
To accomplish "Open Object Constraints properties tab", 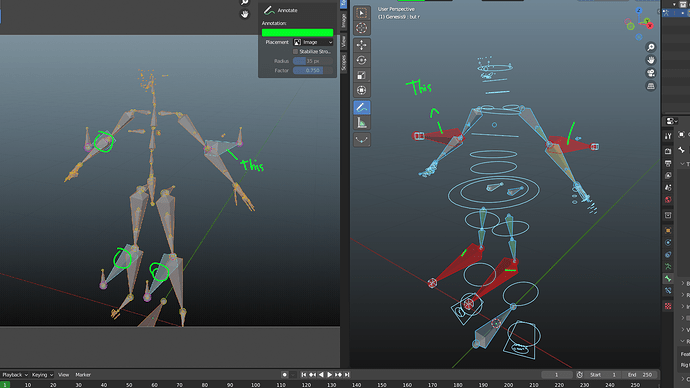I will 668,255.
